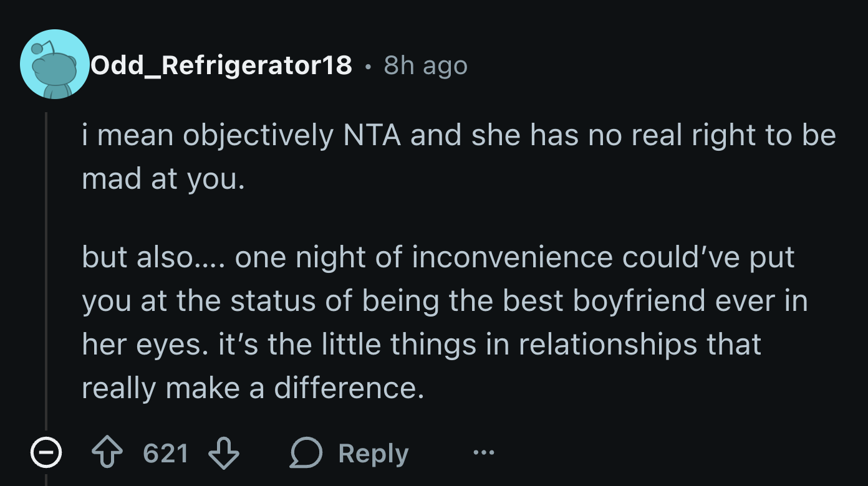Viewport: 868px width, 486px height.
Task: Downvote the comment using the down arrow
Action: point(223,454)
